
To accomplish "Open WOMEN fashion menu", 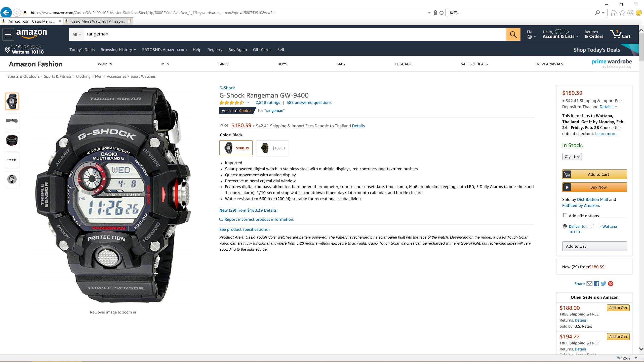I will pyautogui.click(x=105, y=64).
